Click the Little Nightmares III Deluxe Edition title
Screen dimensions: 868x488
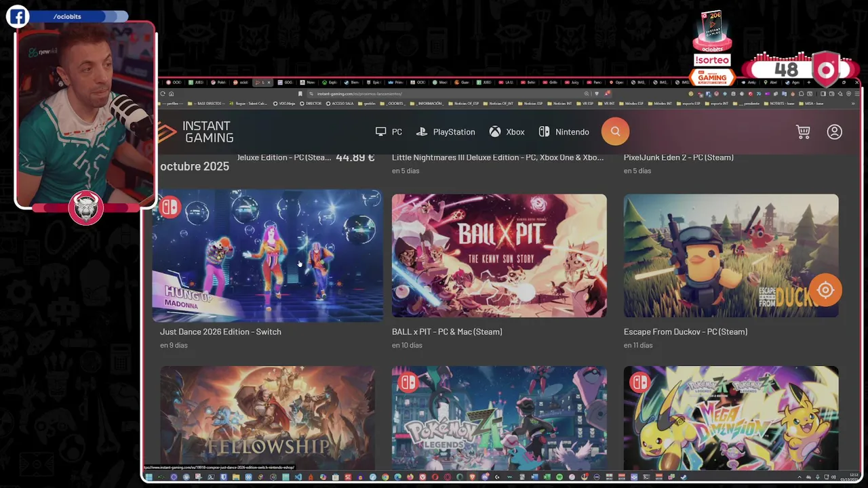(498, 157)
